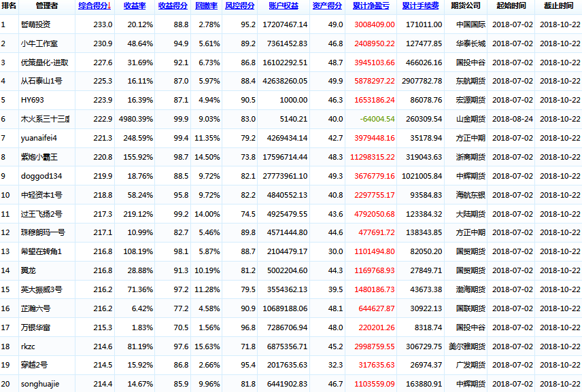
Task: Click futures company 美尔雅期货
Action: (467, 346)
